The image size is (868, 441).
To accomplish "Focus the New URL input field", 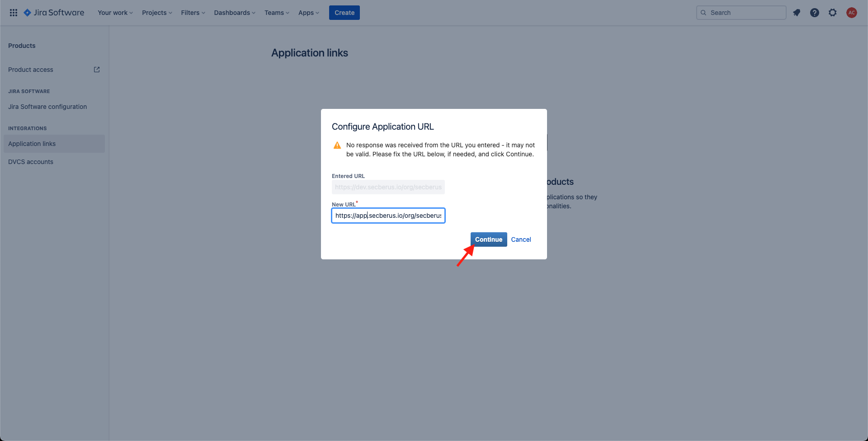I will point(388,216).
